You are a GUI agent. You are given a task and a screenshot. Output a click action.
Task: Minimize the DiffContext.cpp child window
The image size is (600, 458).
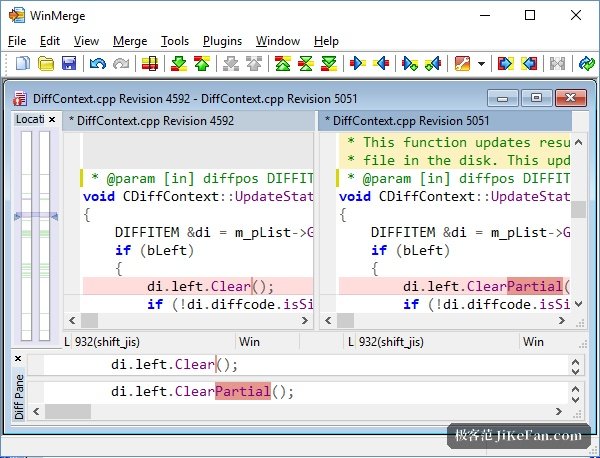click(x=502, y=98)
